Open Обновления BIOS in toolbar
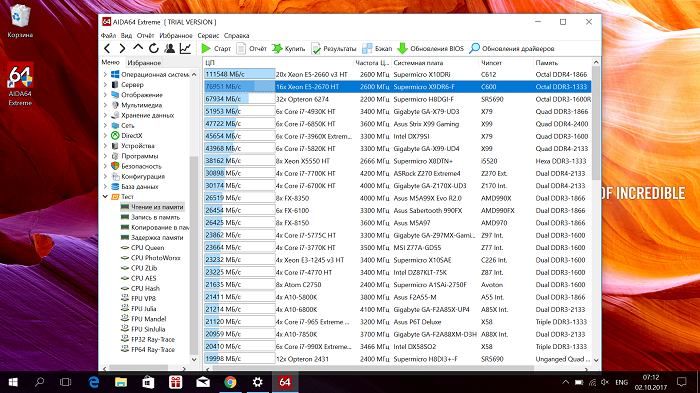700x393 pixels. [x=430, y=49]
